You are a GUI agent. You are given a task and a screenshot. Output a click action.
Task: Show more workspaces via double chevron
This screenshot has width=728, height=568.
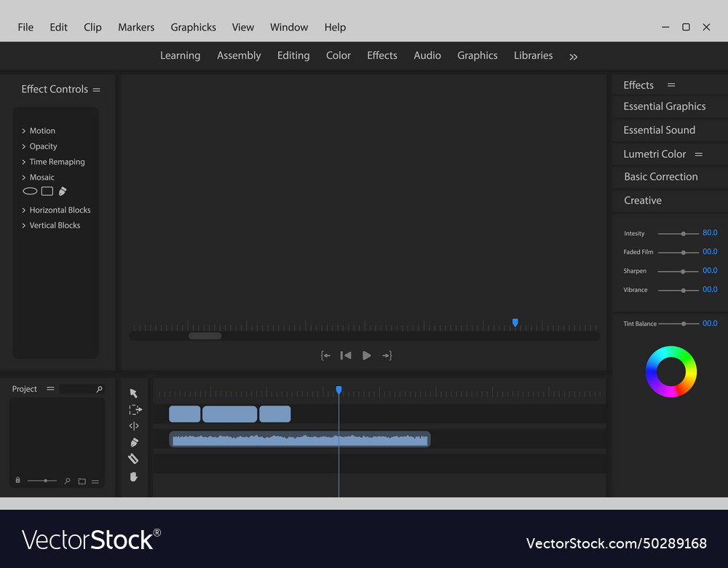click(573, 57)
